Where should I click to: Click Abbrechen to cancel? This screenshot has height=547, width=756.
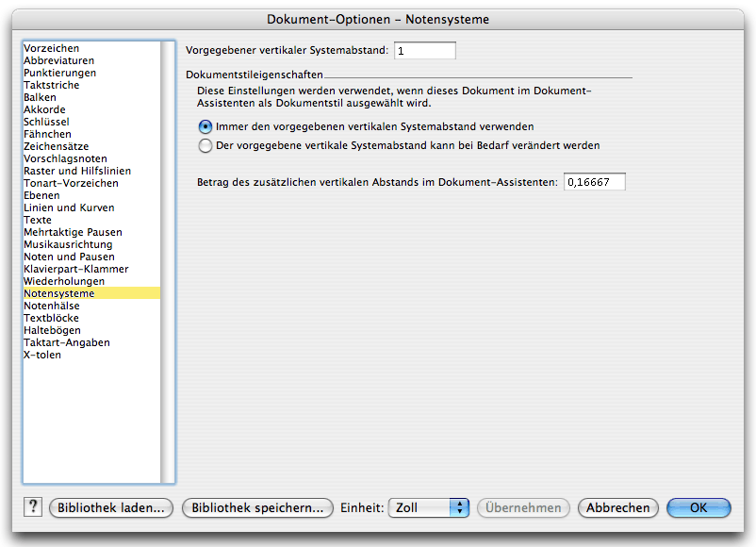click(617, 508)
